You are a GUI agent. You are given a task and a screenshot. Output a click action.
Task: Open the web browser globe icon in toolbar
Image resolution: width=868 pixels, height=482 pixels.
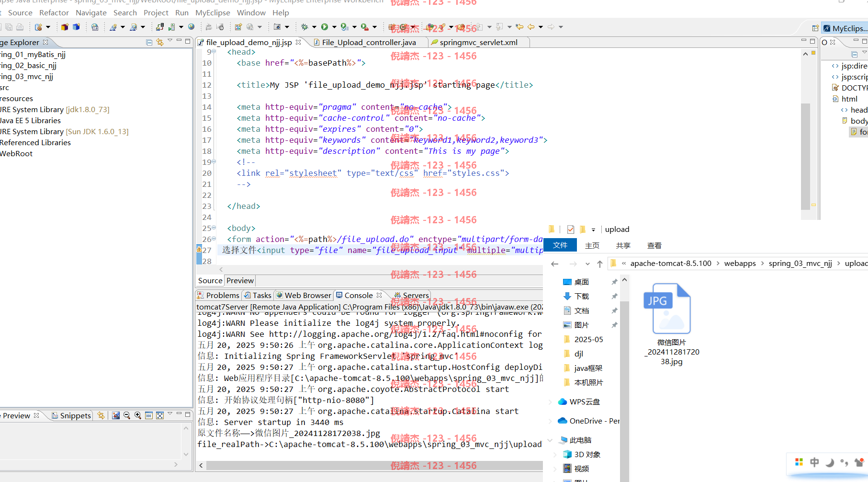192,27
